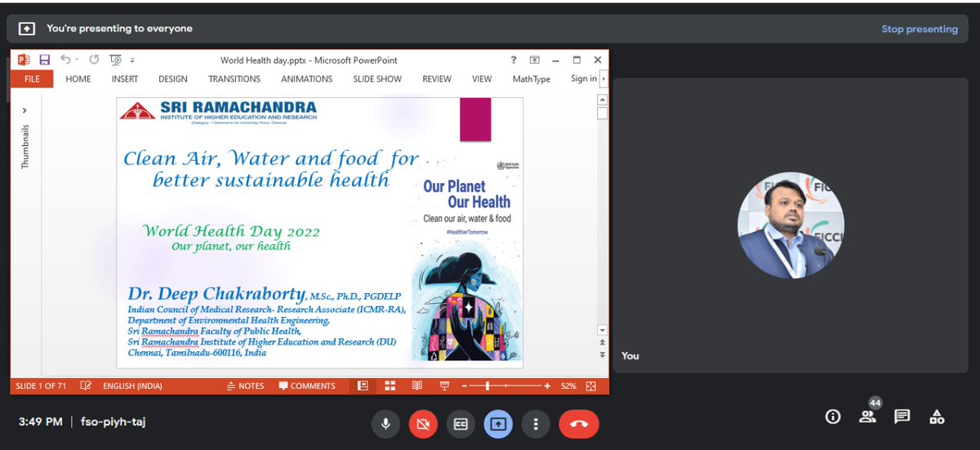Click 'World Health Day 2022' text on slide
Screen dimensions: 980x450
[x=232, y=231]
